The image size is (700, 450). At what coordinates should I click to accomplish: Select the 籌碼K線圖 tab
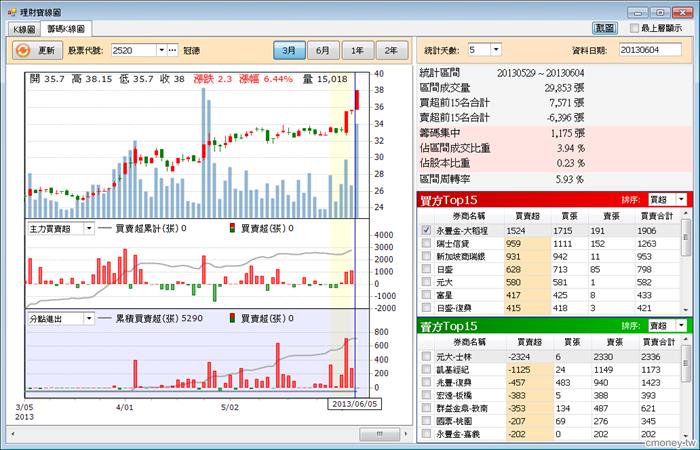pyautogui.click(x=65, y=29)
